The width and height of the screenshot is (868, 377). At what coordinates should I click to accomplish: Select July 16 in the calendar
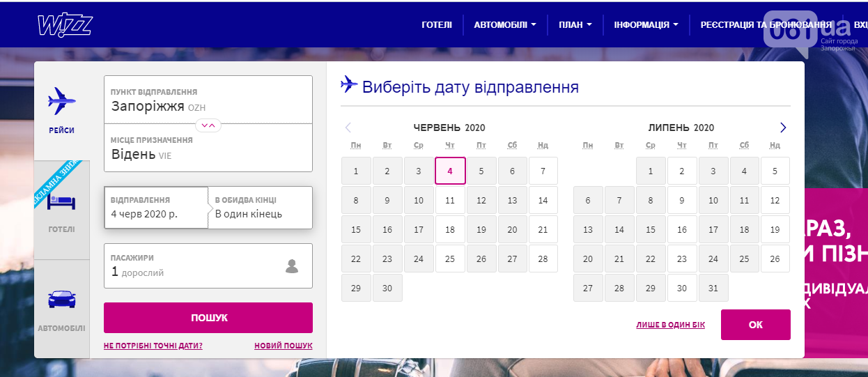[x=682, y=229]
